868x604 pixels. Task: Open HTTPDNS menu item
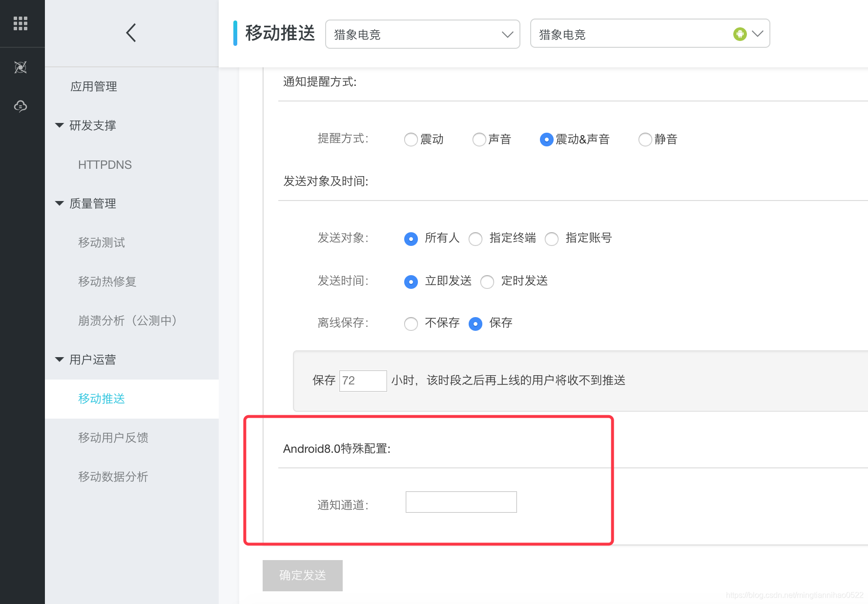[x=105, y=165]
